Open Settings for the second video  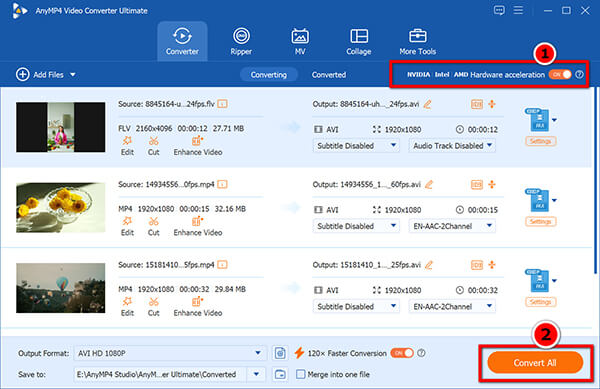click(540, 221)
